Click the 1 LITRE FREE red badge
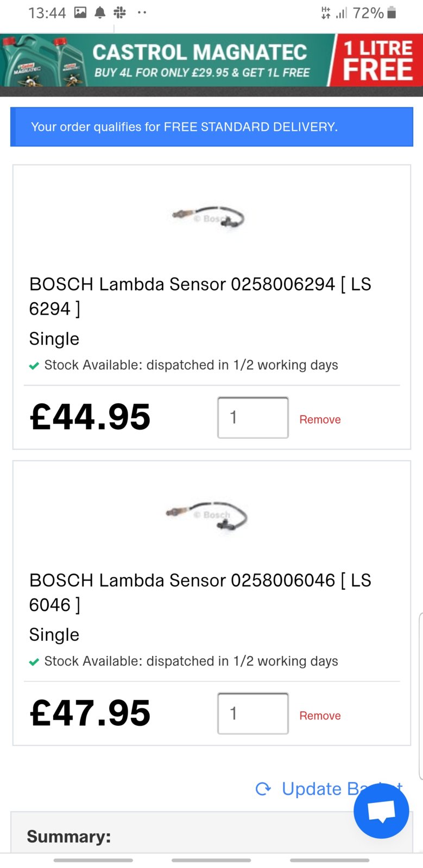Viewport: 423px width, 868px height. click(377, 60)
